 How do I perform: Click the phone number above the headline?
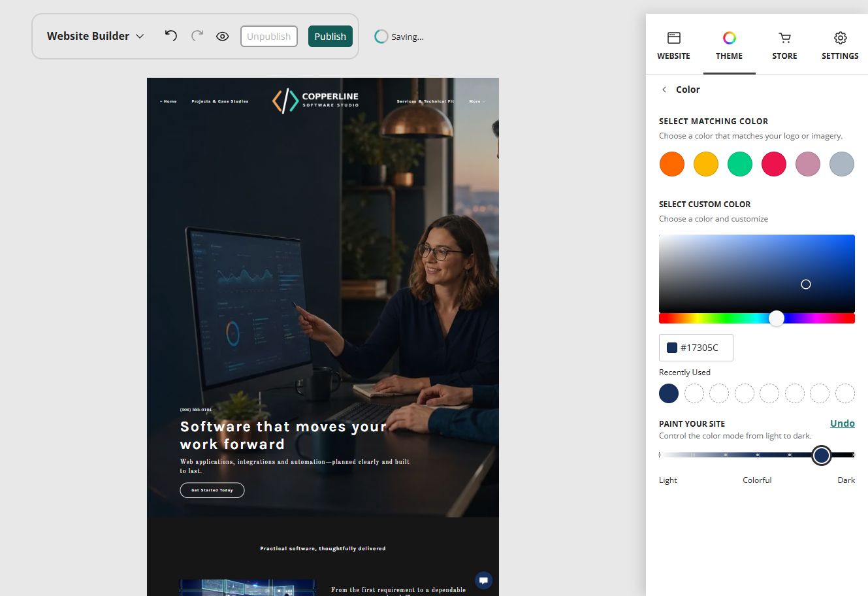tap(196, 410)
